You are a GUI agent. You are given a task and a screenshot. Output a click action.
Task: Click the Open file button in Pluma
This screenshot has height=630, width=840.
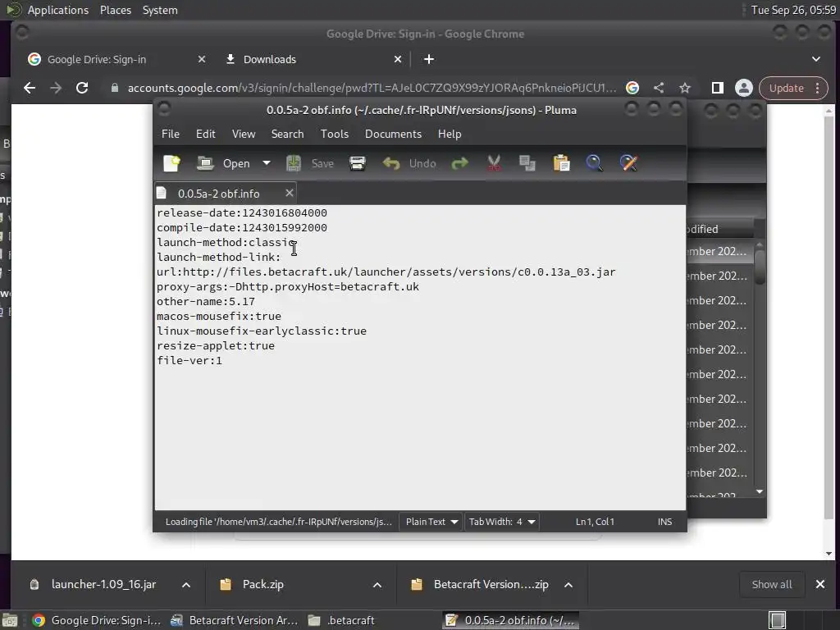[x=224, y=163]
